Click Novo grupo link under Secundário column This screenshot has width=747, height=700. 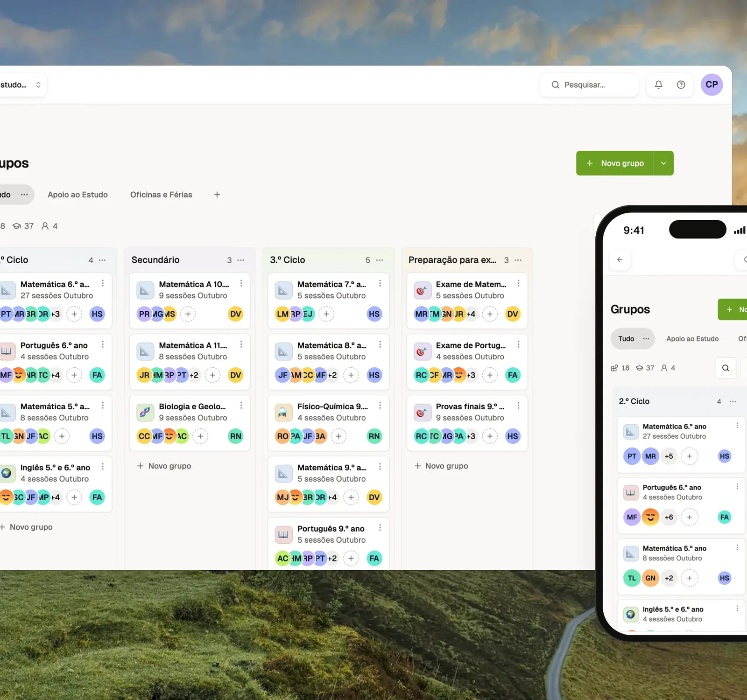[164, 466]
